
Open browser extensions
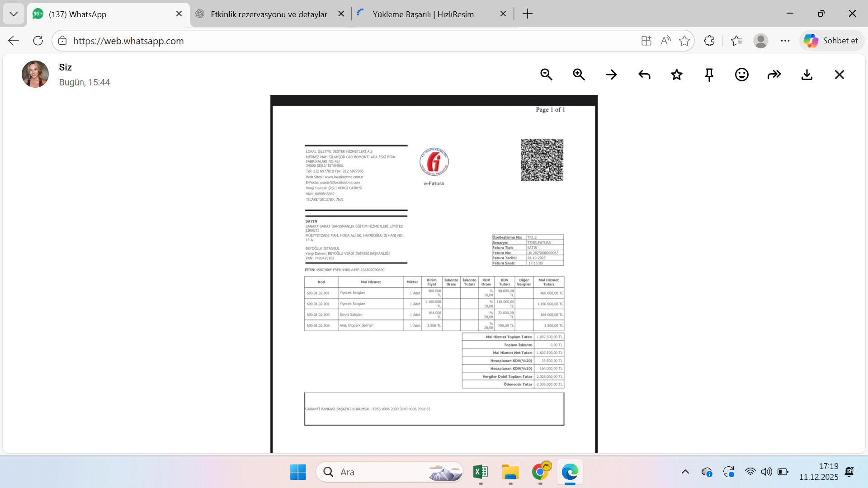[x=709, y=41]
